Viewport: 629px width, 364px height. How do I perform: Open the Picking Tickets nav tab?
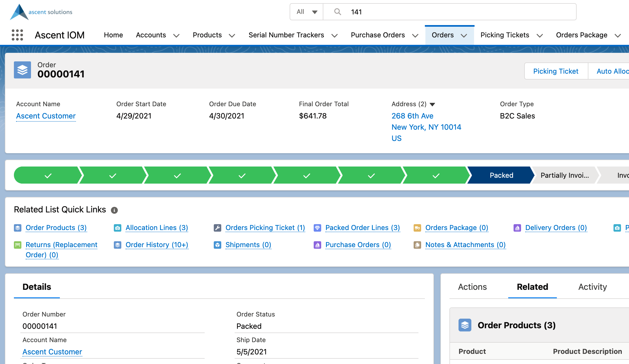(x=505, y=35)
